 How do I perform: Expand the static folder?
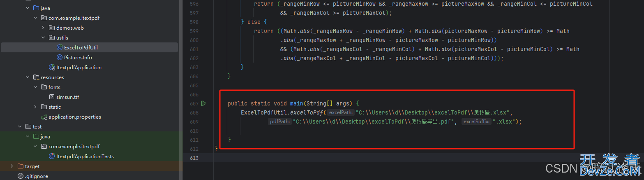click(x=36, y=107)
